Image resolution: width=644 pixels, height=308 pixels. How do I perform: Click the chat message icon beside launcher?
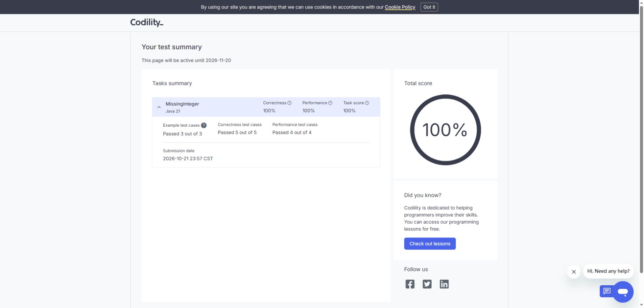click(x=606, y=291)
